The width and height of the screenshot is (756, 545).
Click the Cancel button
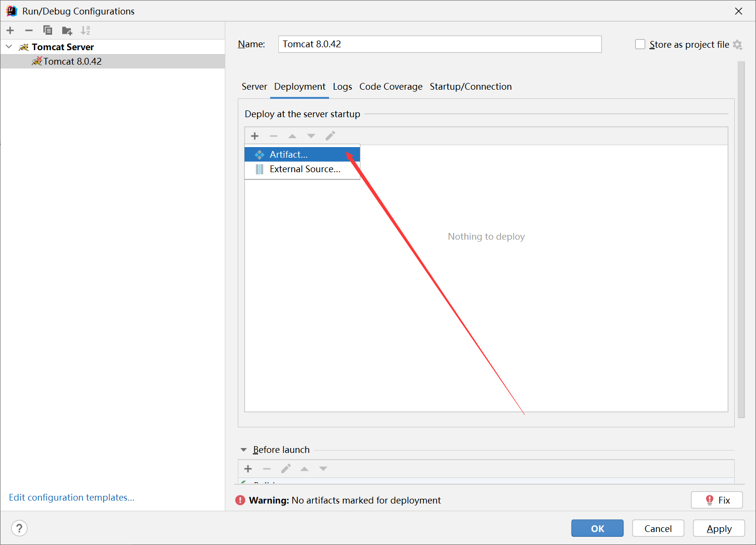(658, 528)
